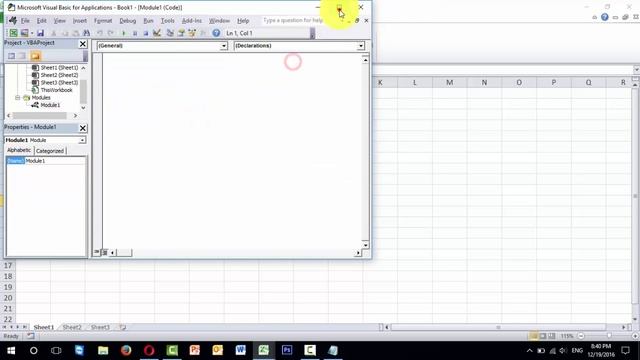The height and width of the screenshot is (360, 640).
Task: Open the (General) object dropdown
Action: pos(224,46)
